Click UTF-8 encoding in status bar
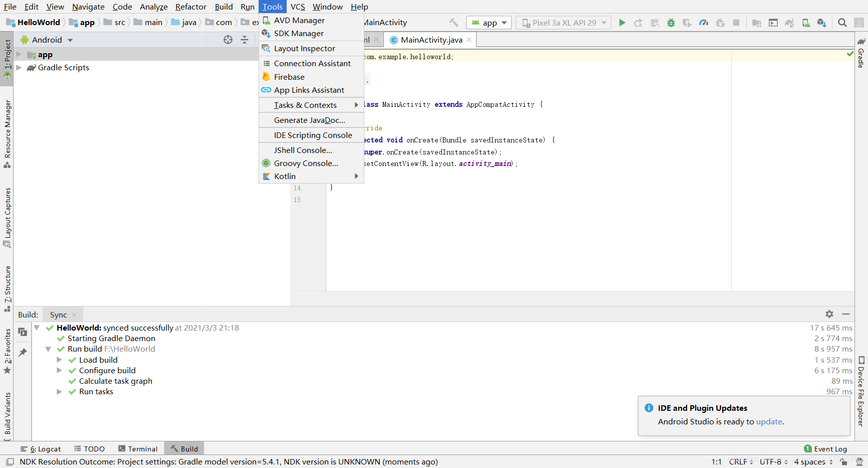Image resolution: width=868 pixels, height=468 pixels. click(x=773, y=462)
